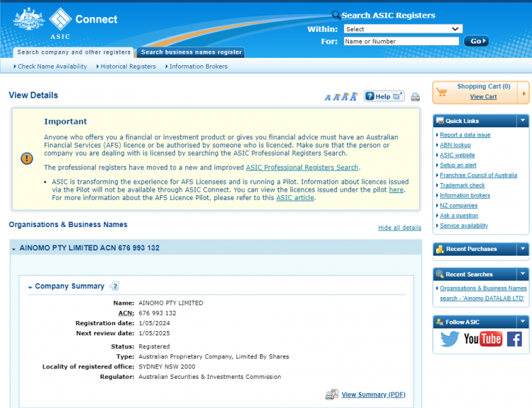Image resolution: width=532 pixels, height=408 pixels.
Task: Click the Company Summary help question icon
Action: click(x=114, y=286)
